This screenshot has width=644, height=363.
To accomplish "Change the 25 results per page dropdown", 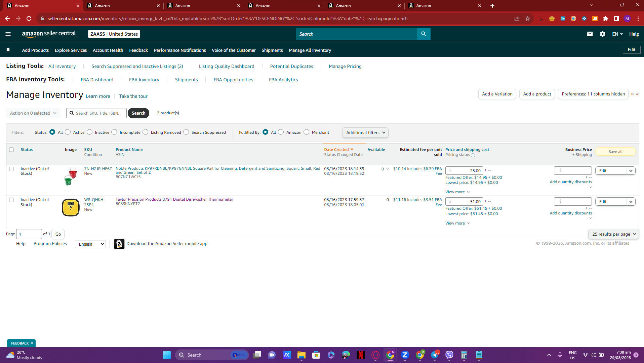I will 614,234.
